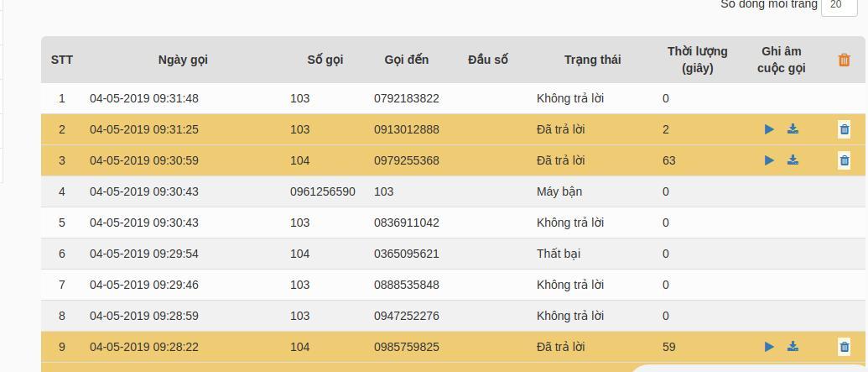Delete call record to 0979255368

click(844, 160)
